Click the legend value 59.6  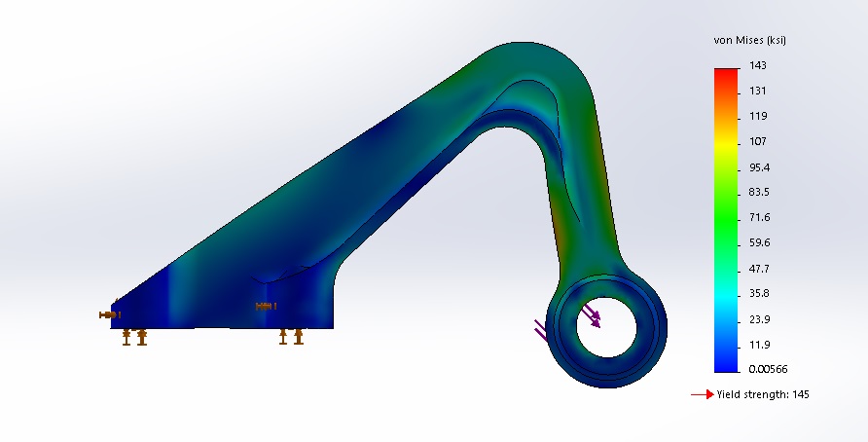759,242
